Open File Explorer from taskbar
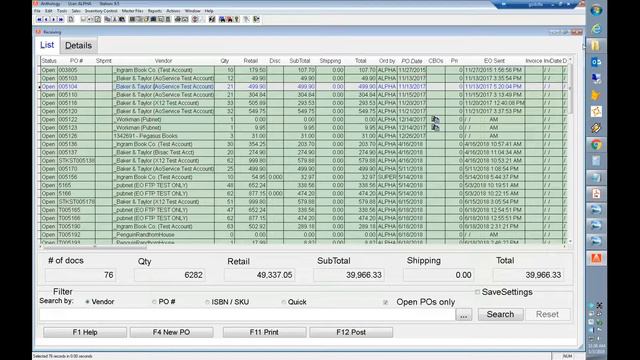Screen dimensions: 640x360 click(x=596, y=45)
